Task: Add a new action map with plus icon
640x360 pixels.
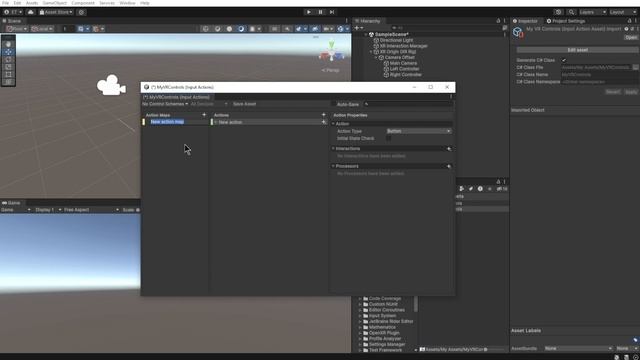Action: tap(204, 115)
